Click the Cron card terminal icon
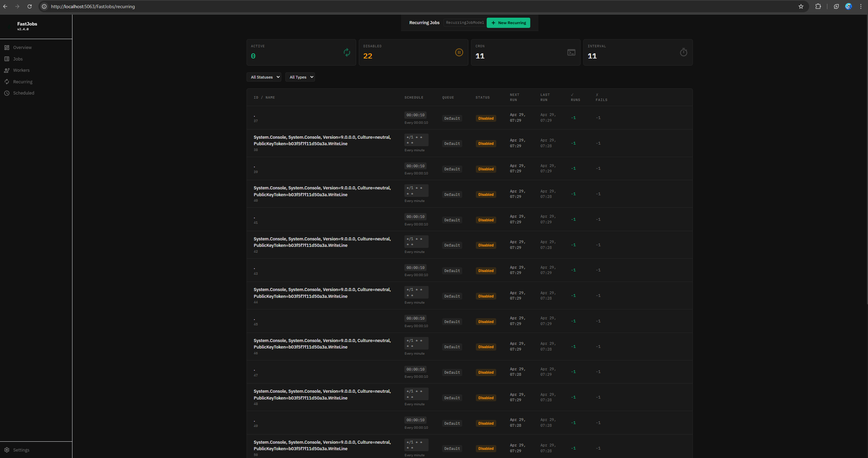 tap(571, 52)
